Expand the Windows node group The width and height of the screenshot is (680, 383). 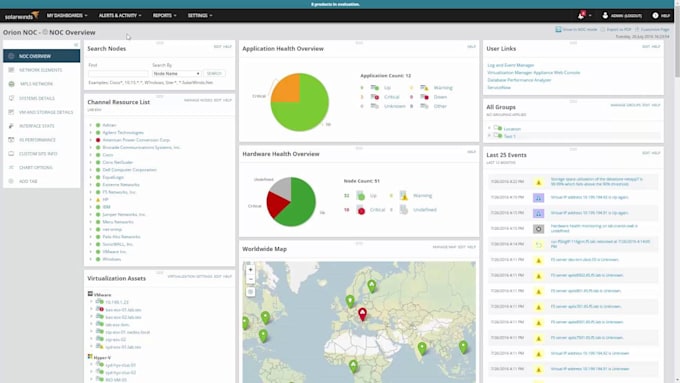(x=91, y=259)
